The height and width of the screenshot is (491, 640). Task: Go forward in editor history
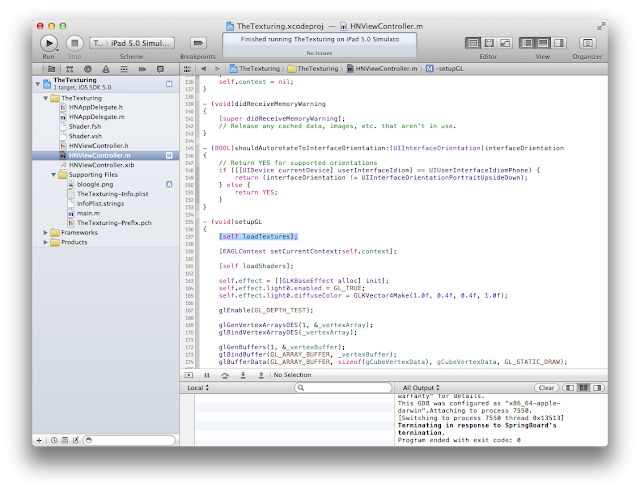point(217,69)
